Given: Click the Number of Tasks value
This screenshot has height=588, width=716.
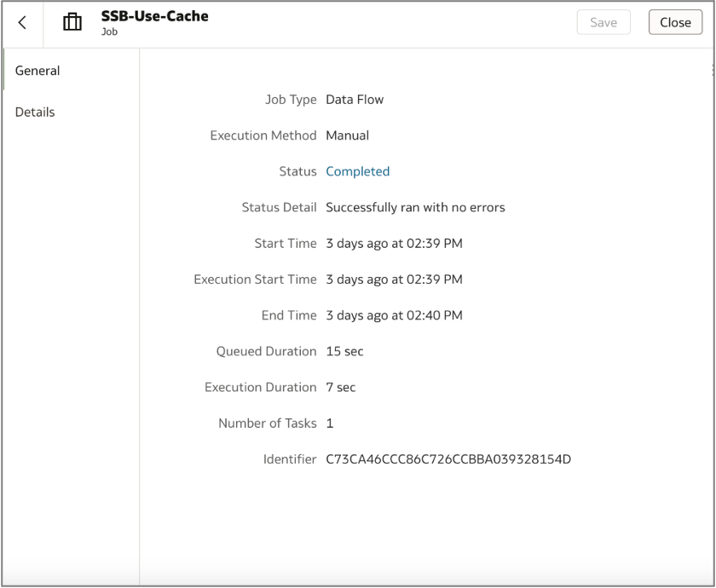Looking at the screenshot, I should point(327,423).
